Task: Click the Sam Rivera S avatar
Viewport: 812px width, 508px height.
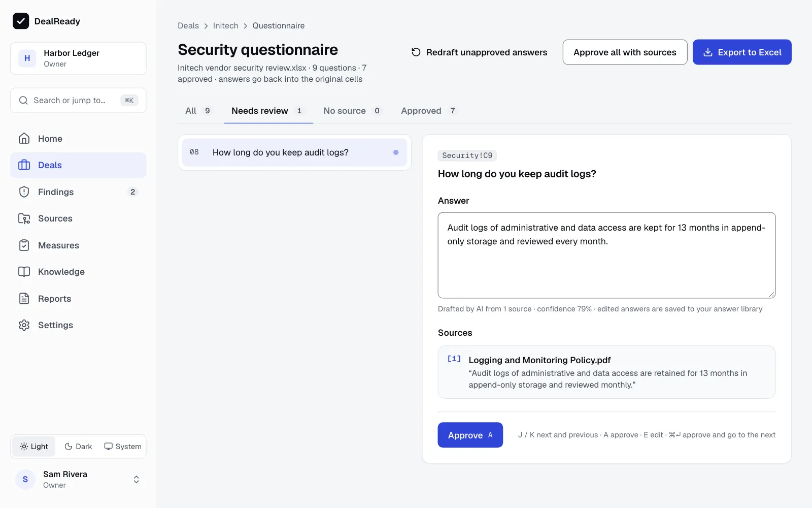Action: (x=25, y=480)
